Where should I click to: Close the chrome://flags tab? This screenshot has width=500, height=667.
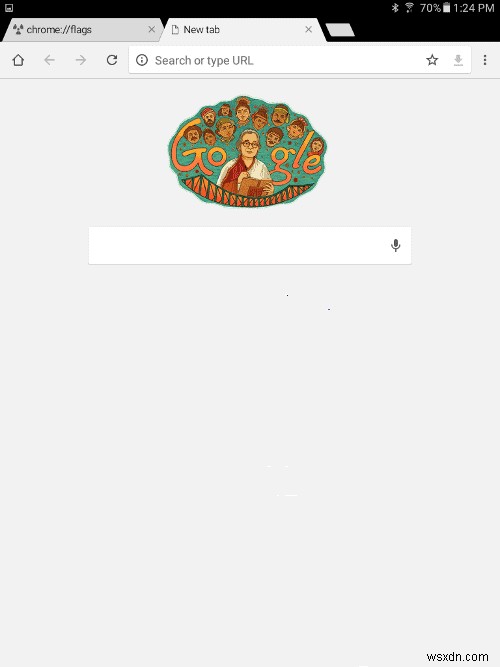coord(151,29)
